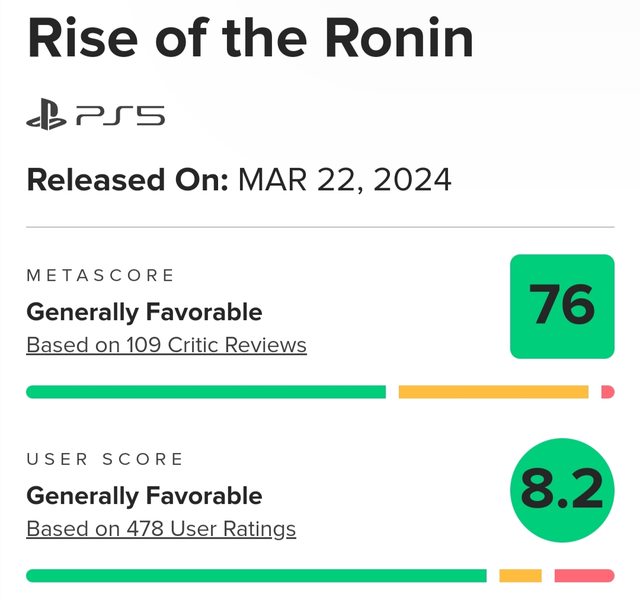Click yellow mixed segment of User Score bar
This screenshot has height=600, width=640.
[520, 576]
